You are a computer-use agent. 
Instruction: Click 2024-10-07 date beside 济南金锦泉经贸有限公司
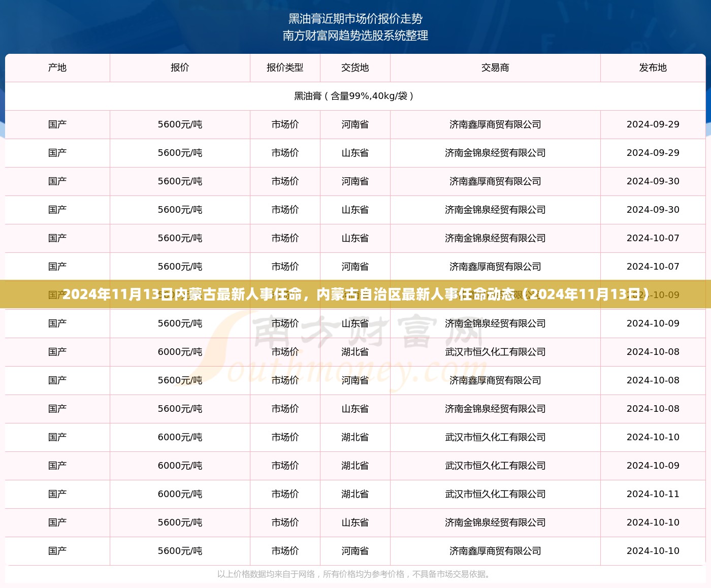click(653, 238)
